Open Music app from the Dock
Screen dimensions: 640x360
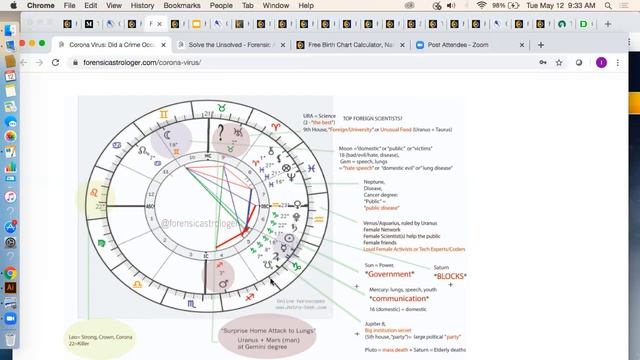click(10, 197)
